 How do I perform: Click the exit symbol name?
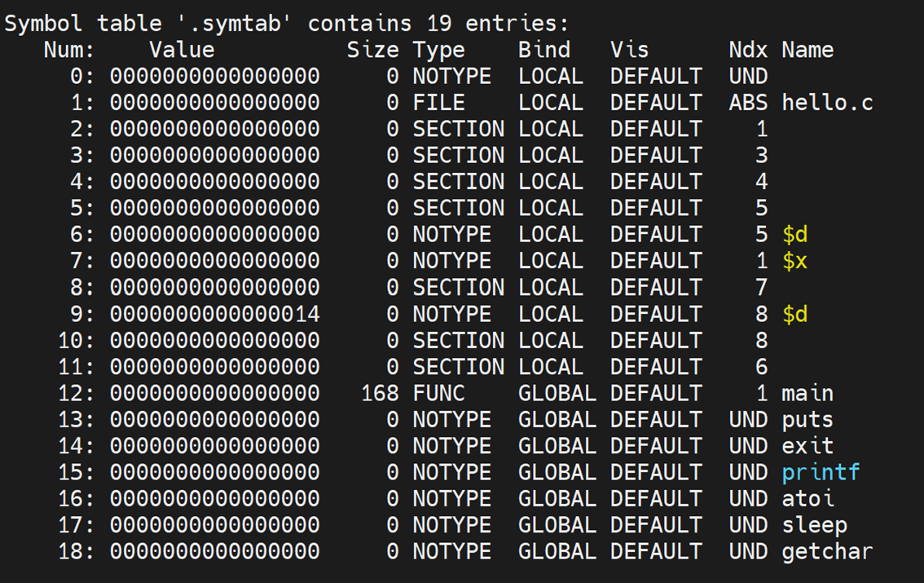(807, 446)
